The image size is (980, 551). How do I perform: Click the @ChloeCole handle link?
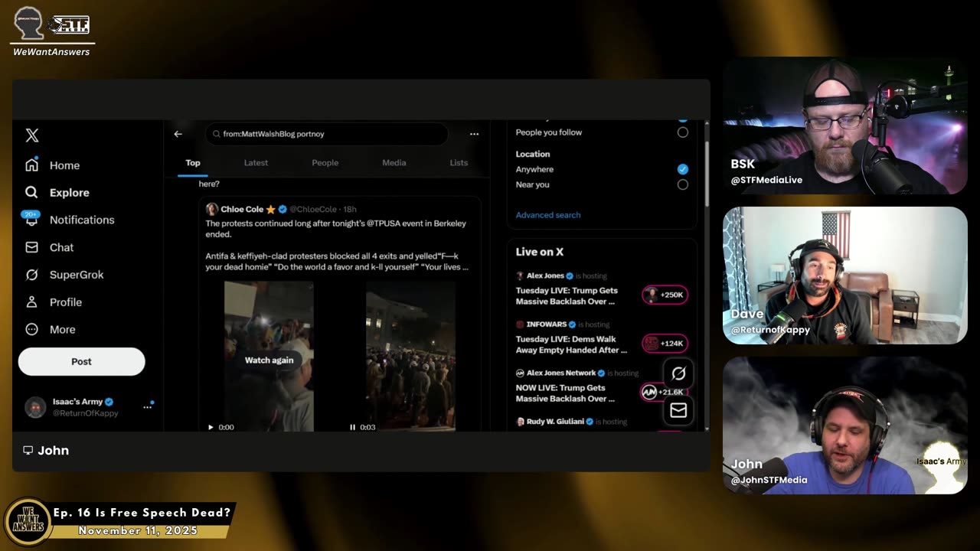[312, 209]
